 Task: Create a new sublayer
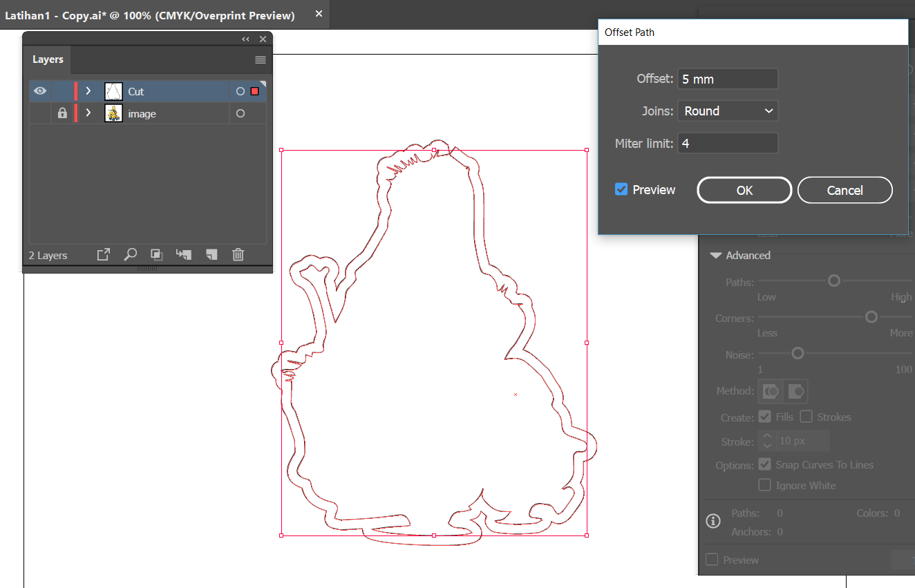183,254
